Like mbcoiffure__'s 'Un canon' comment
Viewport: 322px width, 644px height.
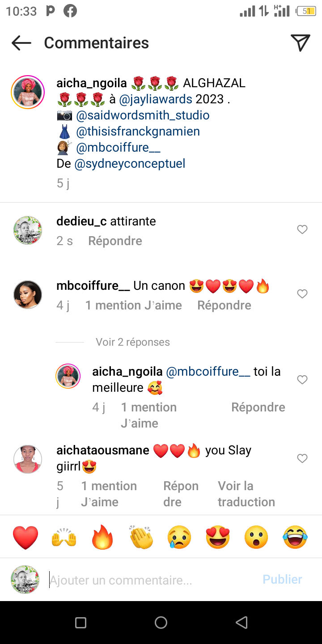302,294
